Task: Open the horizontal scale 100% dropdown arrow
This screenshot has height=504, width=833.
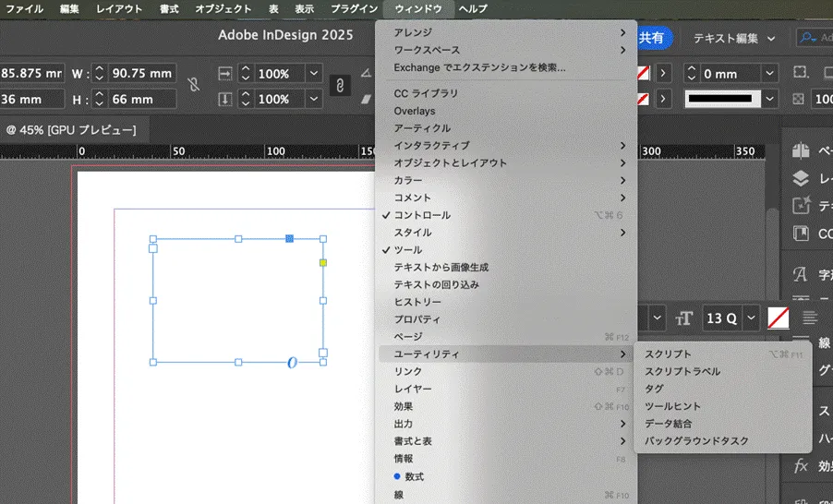Action: tap(314, 73)
